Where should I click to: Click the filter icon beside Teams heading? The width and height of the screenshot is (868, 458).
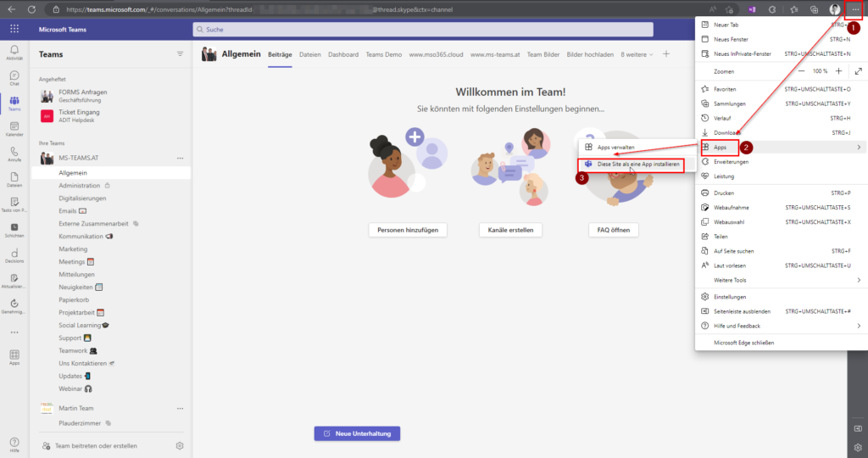point(180,53)
